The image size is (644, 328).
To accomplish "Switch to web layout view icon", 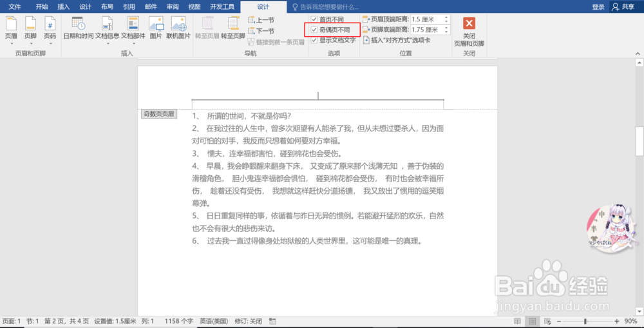I will (x=547, y=322).
